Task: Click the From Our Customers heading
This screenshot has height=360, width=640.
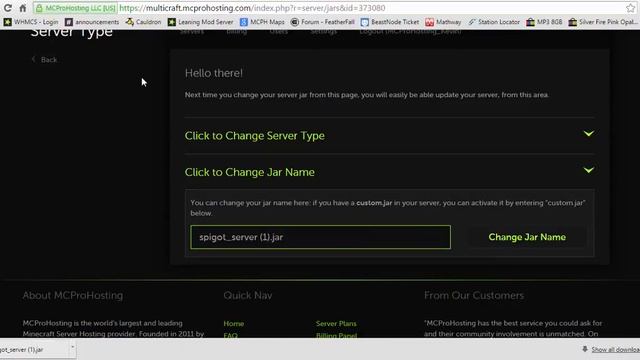Action: (474, 295)
